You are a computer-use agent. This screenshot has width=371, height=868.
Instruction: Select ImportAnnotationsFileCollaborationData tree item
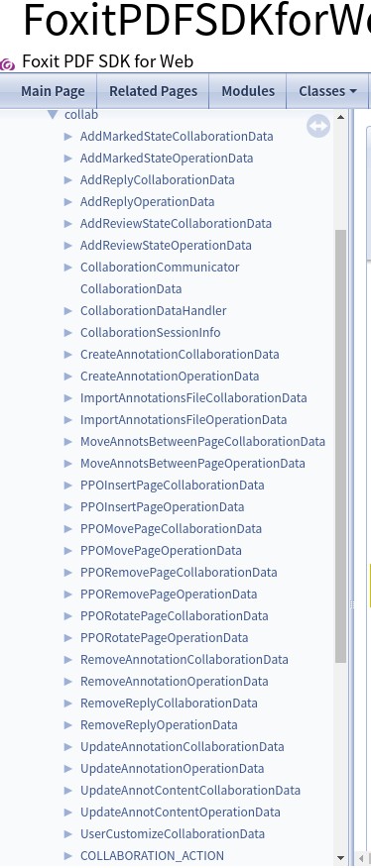click(193, 398)
